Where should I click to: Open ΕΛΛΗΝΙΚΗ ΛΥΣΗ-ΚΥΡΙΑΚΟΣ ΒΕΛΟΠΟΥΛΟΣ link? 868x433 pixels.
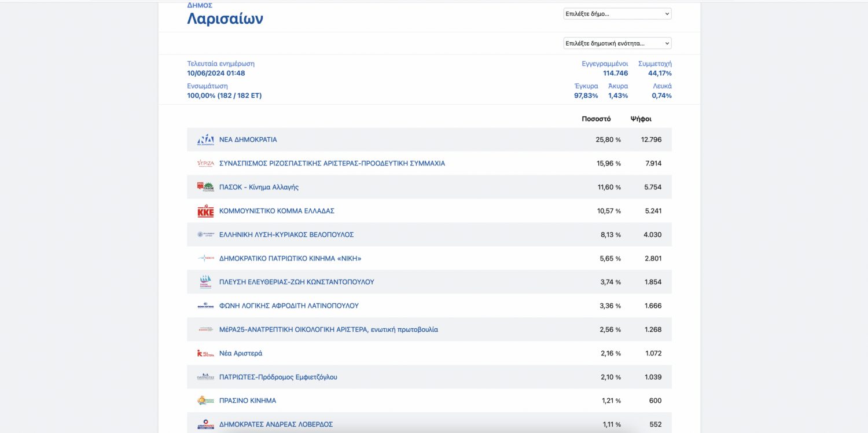pos(286,234)
